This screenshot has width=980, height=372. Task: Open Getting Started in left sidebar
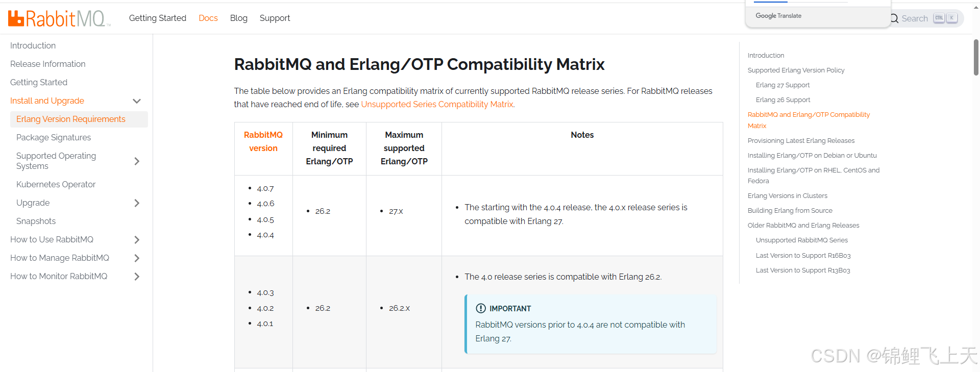(39, 82)
